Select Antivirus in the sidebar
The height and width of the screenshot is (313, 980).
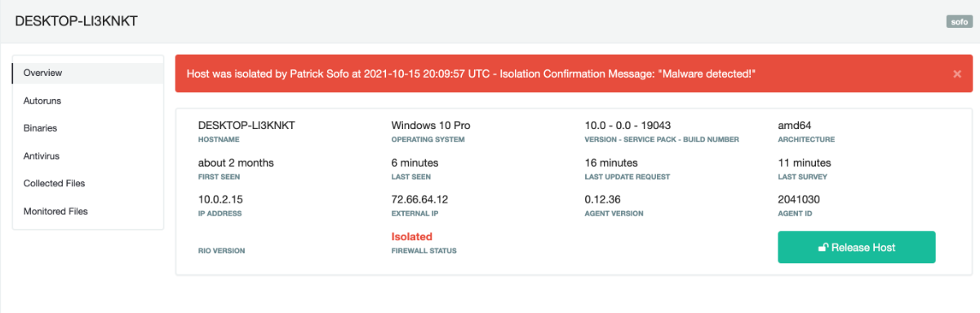tap(88, 156)
